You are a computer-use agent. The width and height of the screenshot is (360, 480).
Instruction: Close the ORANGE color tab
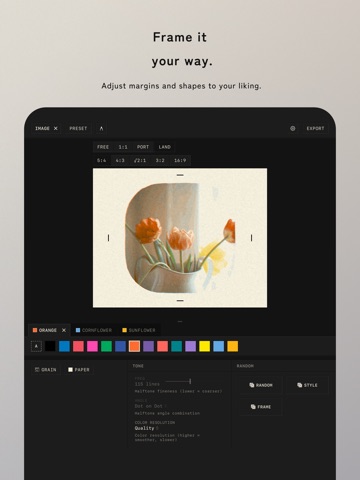coord(64,330)
